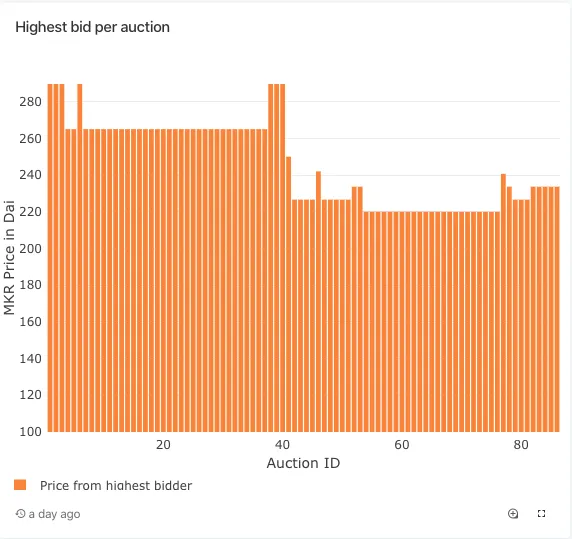Click the orange legend color swatch
572x539 pixels.
pyautogui.click(x=20, y=485)
